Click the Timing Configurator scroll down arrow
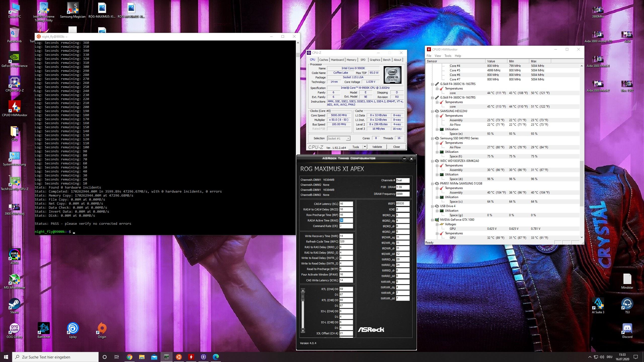This screenshot has height=362, width=644. tap(303, 331)
